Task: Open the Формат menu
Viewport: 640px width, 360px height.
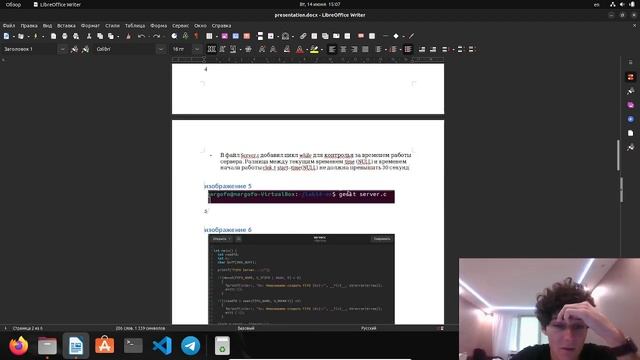Action: [90, 26]
